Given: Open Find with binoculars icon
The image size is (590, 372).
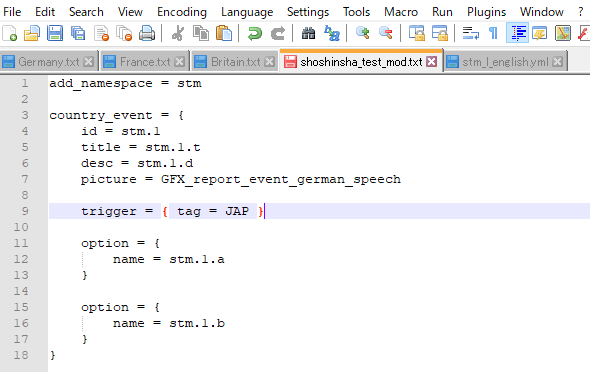Looking at the screenshot, I should (309, 33).
